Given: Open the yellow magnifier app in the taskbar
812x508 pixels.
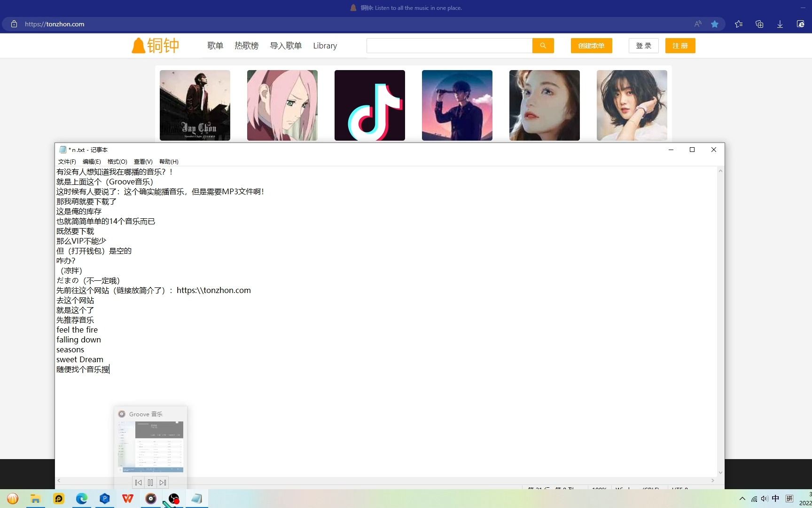Looking at the screenshot, I should coord(59,499).
